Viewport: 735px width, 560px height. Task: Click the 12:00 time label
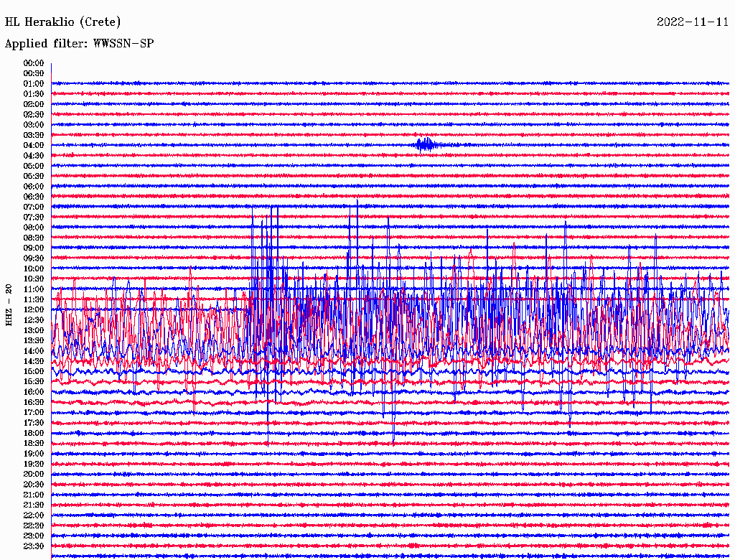pyautogui.click(x=34, y=309)
